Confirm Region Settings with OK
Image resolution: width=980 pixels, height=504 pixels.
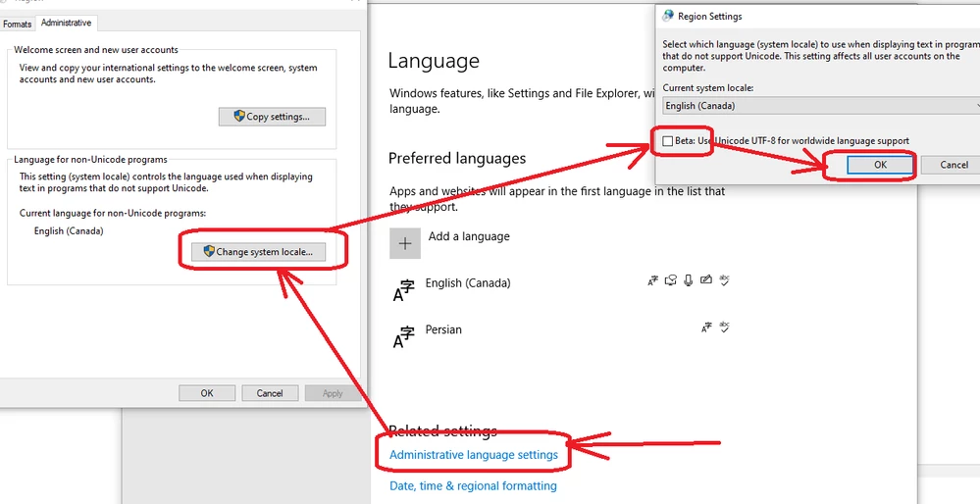880,165
